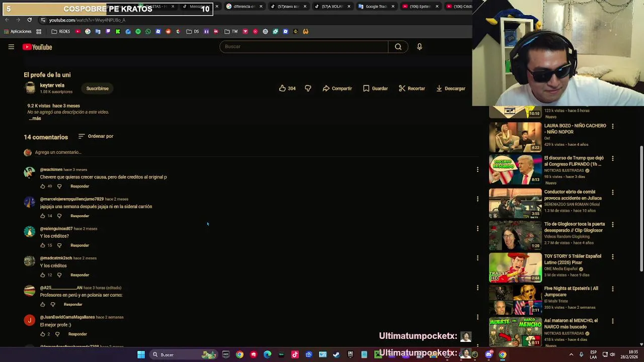644x362 pixels.
Task: Open TW bookmarks folder
Action: (x=231, y=32)
